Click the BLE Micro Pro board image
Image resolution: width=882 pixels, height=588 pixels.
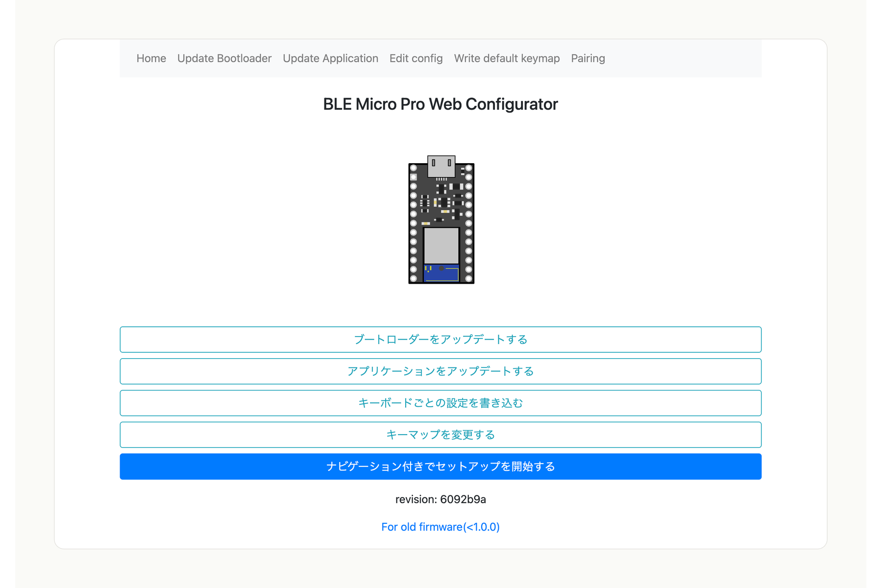coord(441,220)
